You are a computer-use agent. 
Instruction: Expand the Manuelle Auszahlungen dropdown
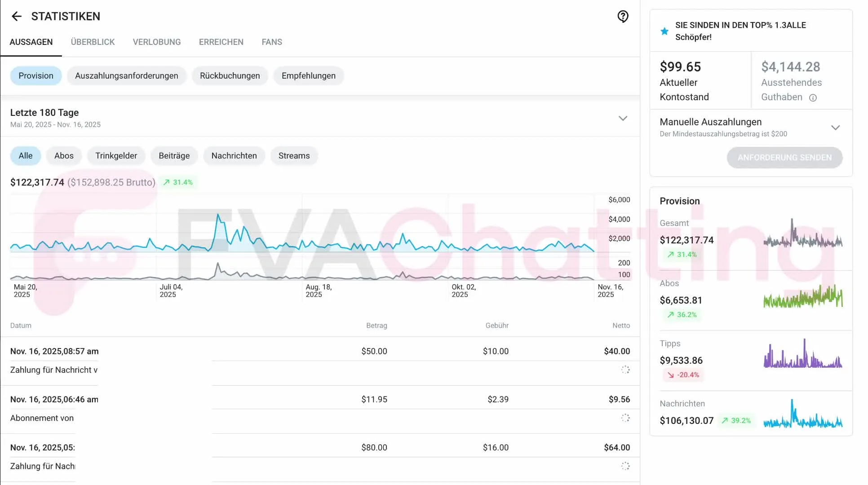point(835,128)
